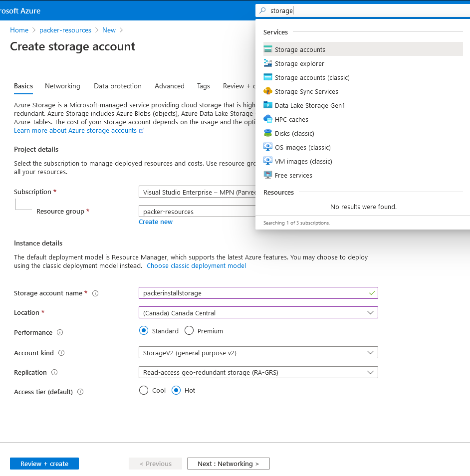The image size is (470, 476).
Task: Click the Review + create button
Action: pyautogui.click(x=44, y=464)
